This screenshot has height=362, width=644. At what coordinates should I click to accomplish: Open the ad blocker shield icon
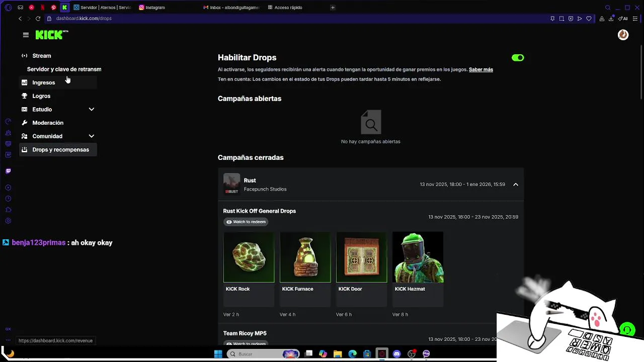pos(571,19)
